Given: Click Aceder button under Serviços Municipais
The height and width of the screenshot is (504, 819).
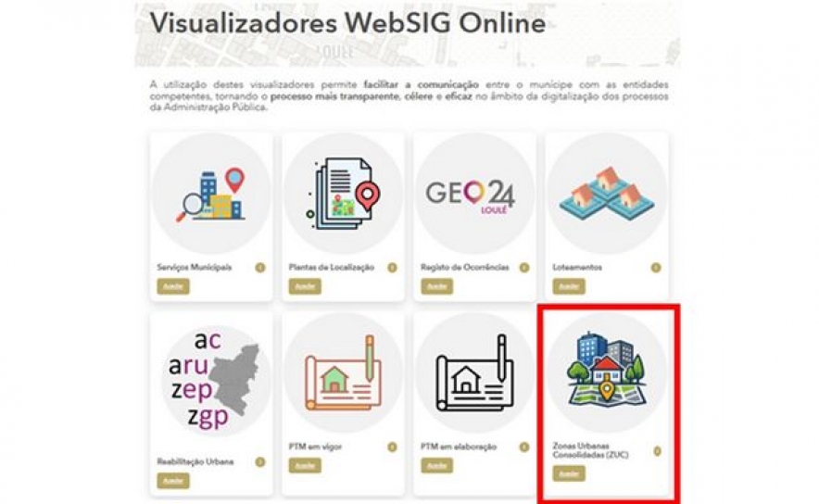Looking at the screenshot, I should click(173, 286).
